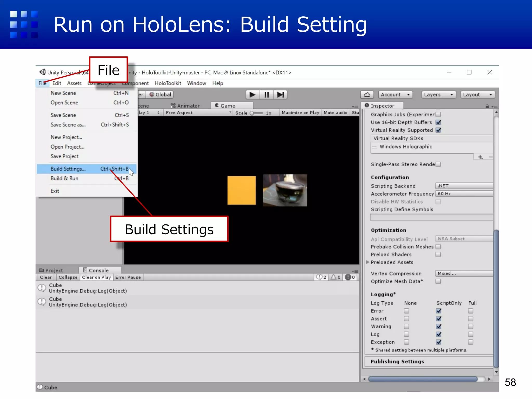Enable Prebake Collision Meshes checkbox
532x399 pixels.
click(438, 247)
